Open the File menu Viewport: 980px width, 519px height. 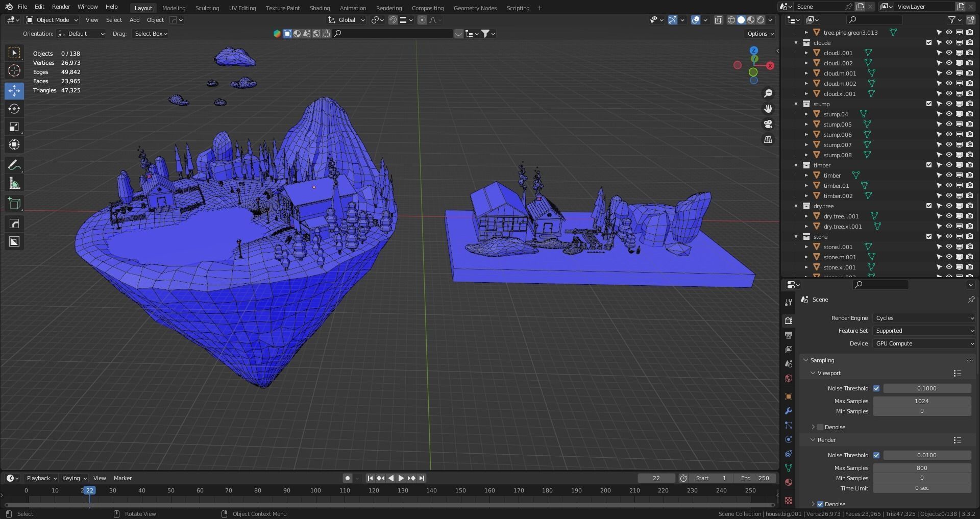(22, 7)
